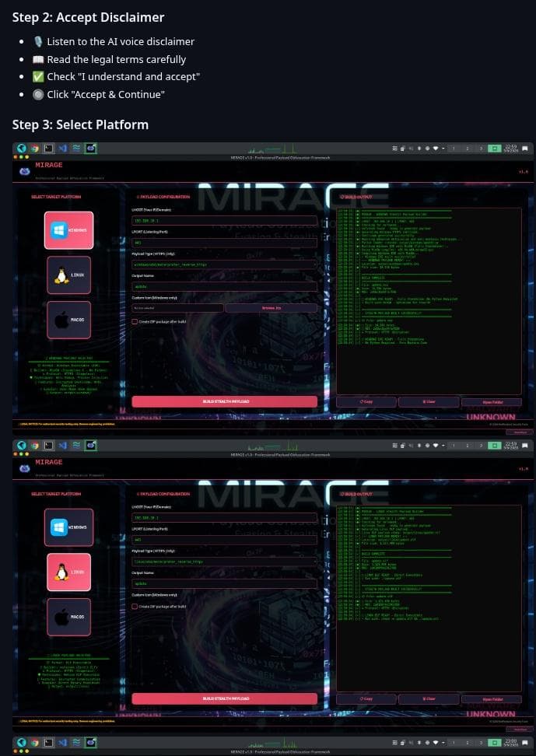Launch Chrome from the Windows-build screenshot taskbar
The width and height of the screenshot is (536, 756).
(35, 148)
